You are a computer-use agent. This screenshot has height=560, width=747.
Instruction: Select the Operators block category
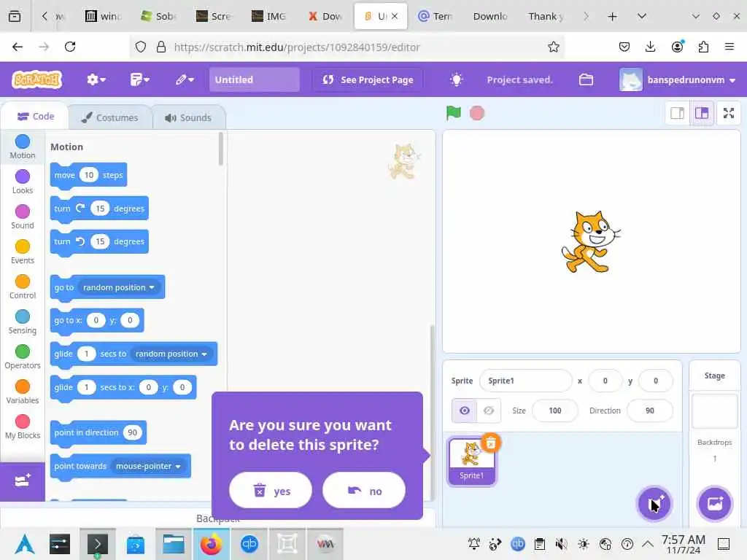[x=23, y=357]
